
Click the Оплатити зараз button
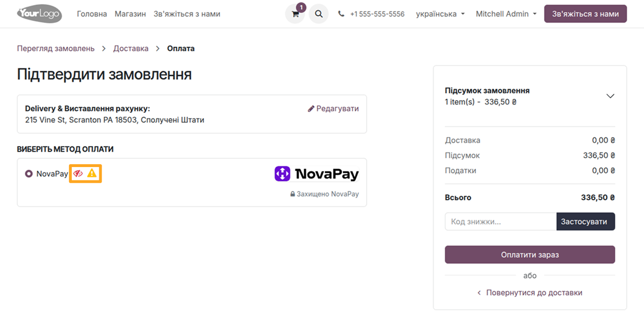[x=530, y=255]
